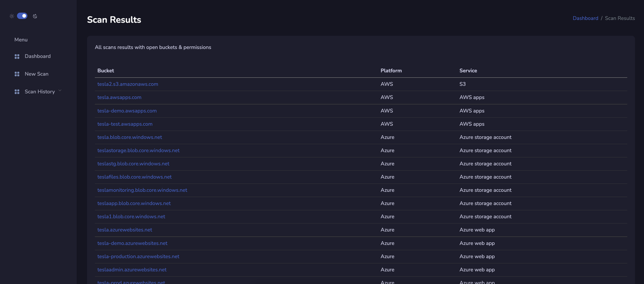Click the Scan Results breadcrumb text
Viewport: 644px width, 284px height.
click(x=620, y=18)
